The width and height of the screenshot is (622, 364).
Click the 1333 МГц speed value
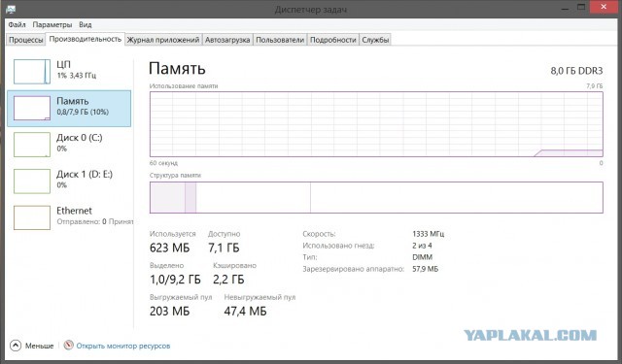pyautogui.click(x=429, y=234)
